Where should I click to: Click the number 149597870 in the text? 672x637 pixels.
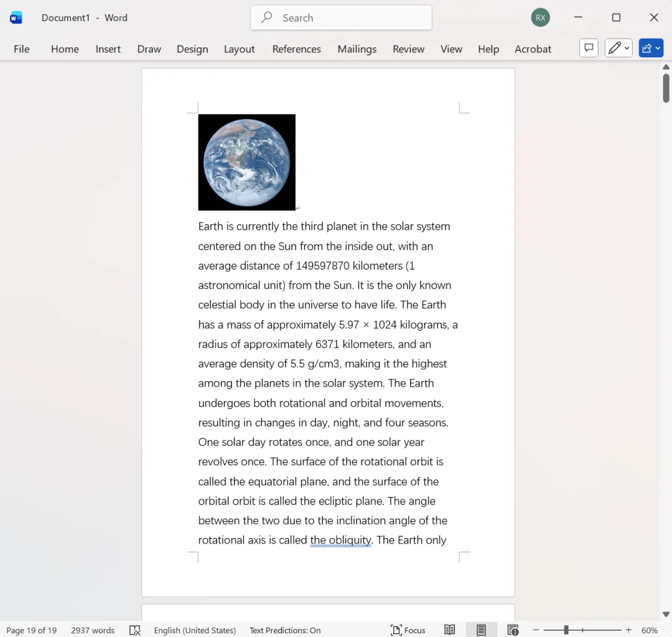[x=323, y=266]
